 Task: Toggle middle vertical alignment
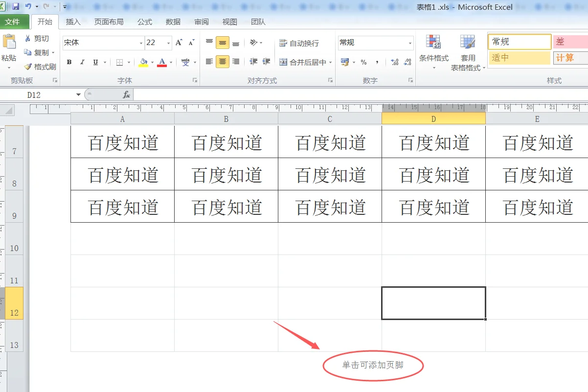[x=223, y=43]
